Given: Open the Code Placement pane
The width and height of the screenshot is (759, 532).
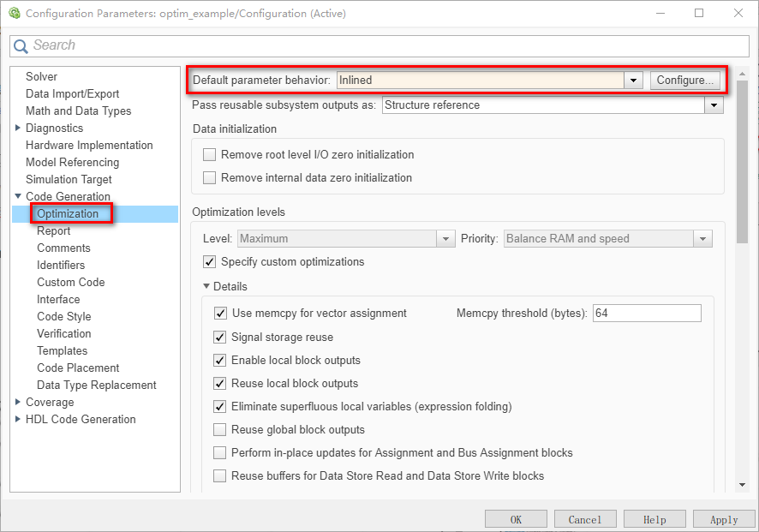Looking at the screenshot, I should tap(78, 368).
